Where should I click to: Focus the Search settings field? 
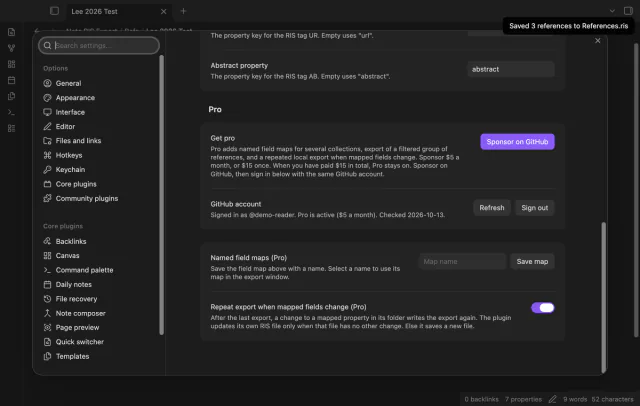click(99, 45)
